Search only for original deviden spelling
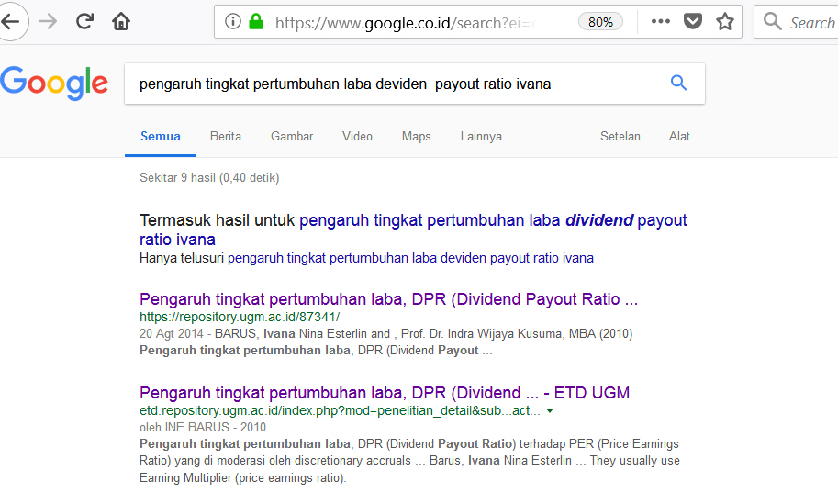Viewport: 838px width, 504px height. pyautogui.click(x=410, y=258)
